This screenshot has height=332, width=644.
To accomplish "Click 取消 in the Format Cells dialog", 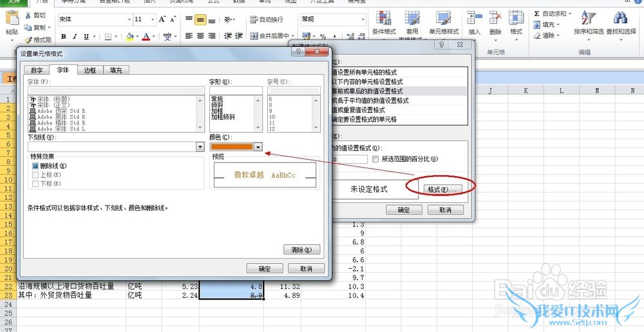I will coord(306,269).
